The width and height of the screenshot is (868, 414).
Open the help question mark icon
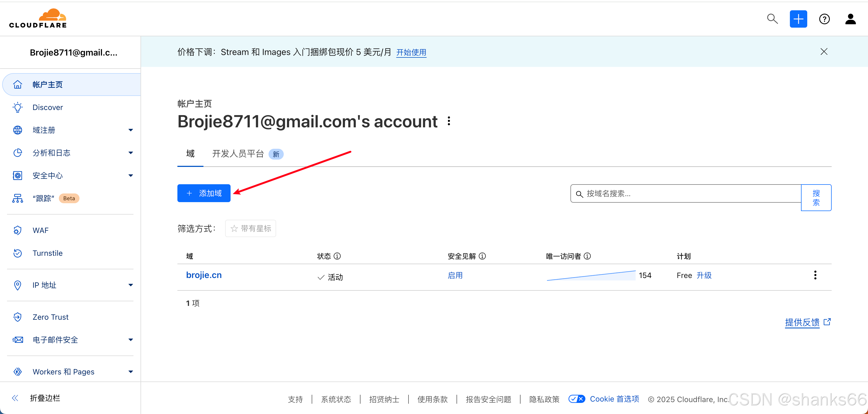(824, 19)
